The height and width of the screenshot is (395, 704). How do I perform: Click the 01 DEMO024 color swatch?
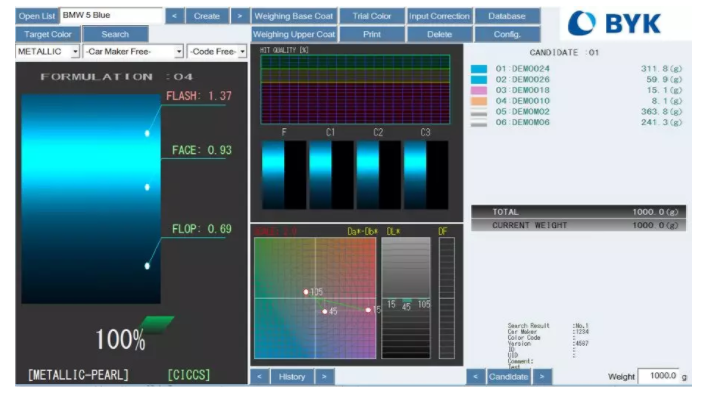pyautogui.click(x=479, y=69)
